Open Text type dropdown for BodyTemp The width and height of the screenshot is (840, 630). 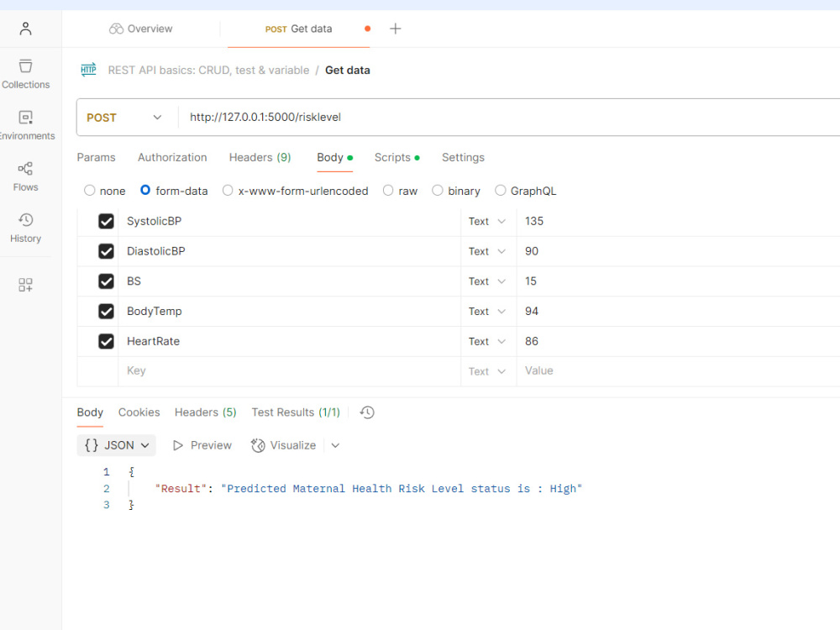point(487,312)
